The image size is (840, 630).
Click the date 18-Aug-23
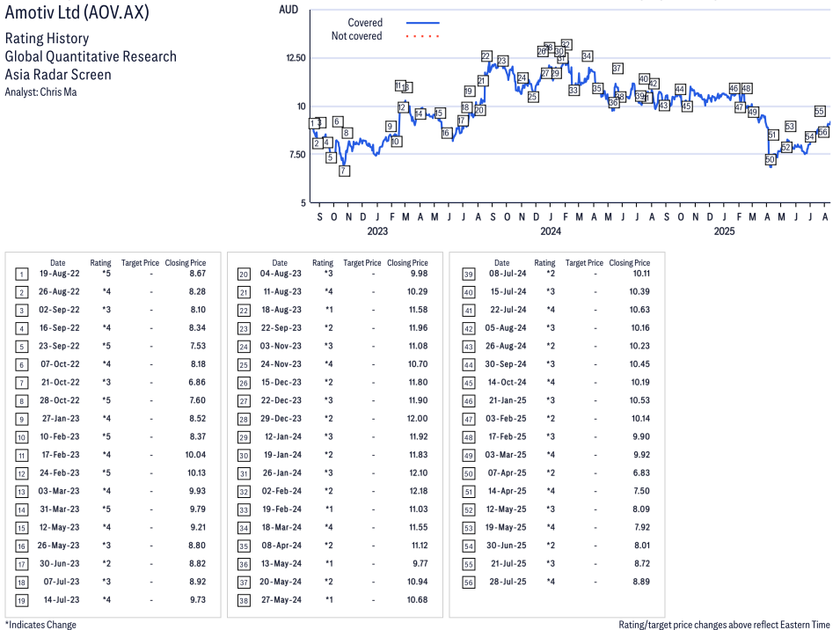pyautogui.click(x=281, y=310)
